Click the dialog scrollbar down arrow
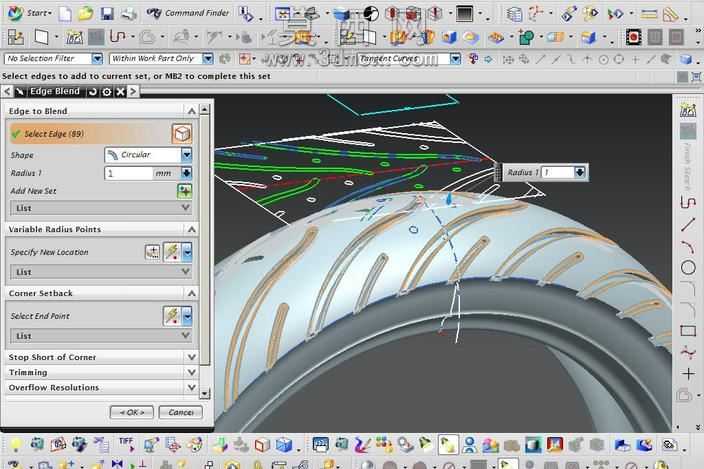This screenshot has width=704, height=469. pos(204,394)
